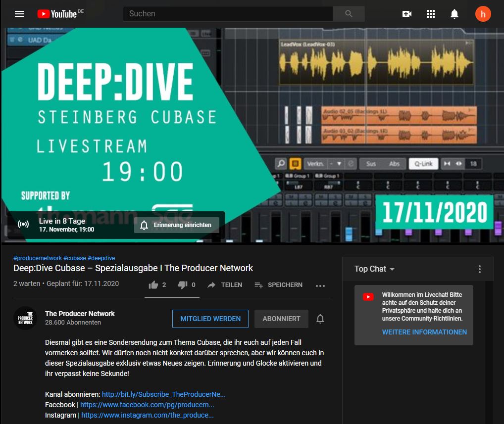Screen dimensions: 504x424
Task: Click the search magnifier button
Action: click(349, 14)
